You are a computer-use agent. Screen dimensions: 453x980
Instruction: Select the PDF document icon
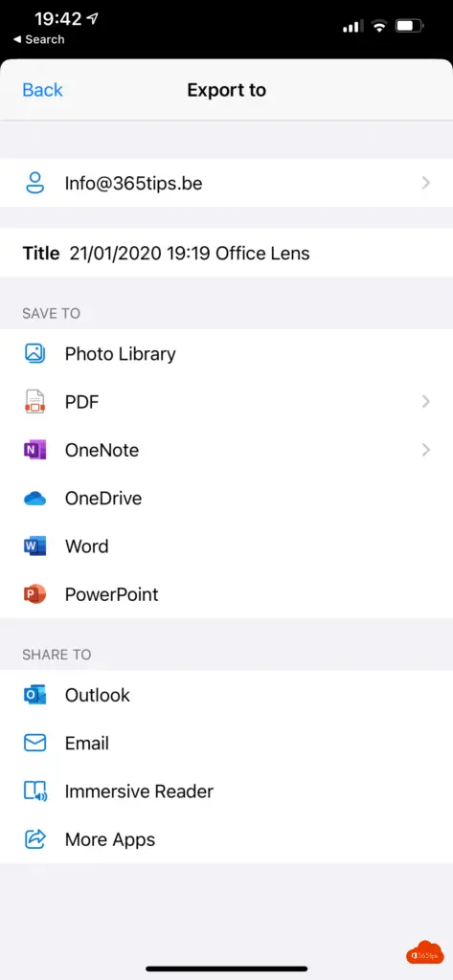click(x=35, y=401)
